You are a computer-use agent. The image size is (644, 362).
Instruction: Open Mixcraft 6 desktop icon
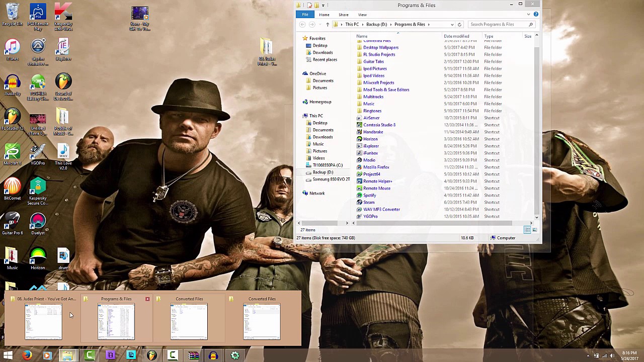tap(12, 154)
